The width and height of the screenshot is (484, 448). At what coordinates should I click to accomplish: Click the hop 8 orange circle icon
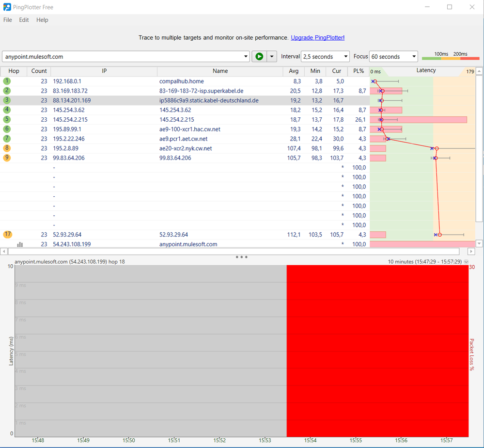7,148
